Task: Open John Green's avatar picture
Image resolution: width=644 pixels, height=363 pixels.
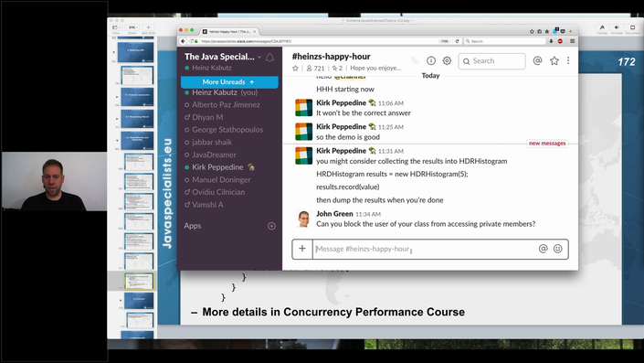Action: (304, 219)
